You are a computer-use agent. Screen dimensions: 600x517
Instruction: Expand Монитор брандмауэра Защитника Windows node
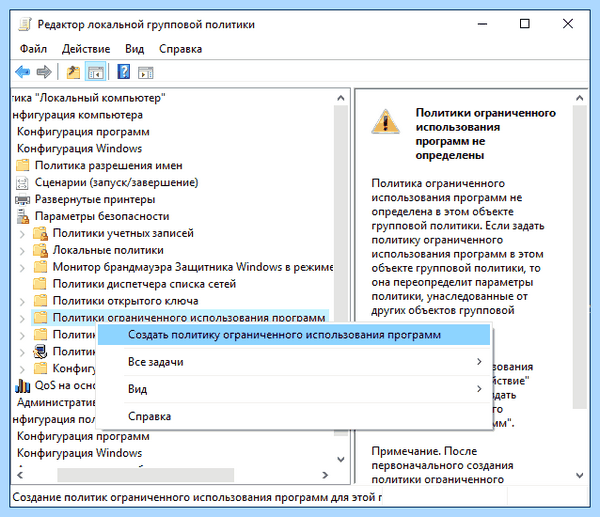[x=22, y=267]
